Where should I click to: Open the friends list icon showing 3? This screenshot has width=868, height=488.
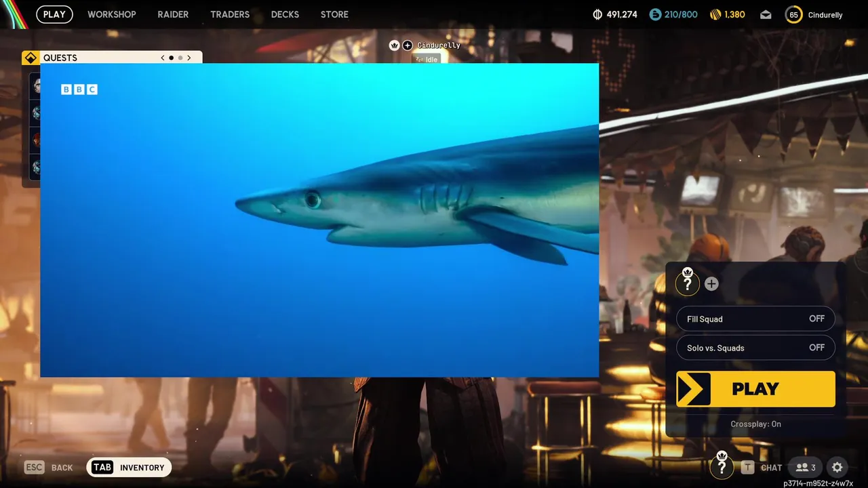(806, 467)
